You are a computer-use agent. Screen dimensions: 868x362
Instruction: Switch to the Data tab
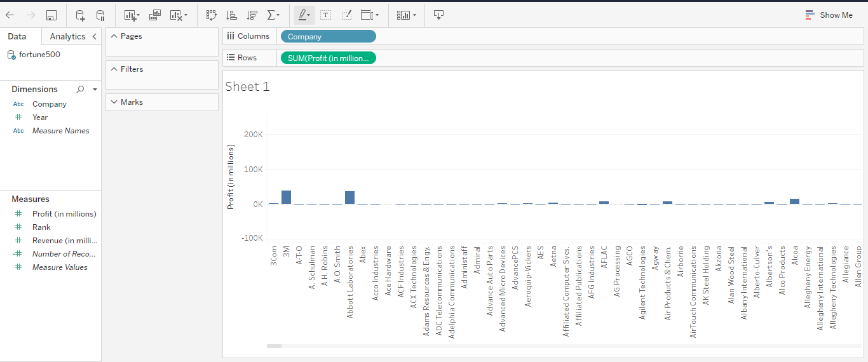click(x=17, y=37)
